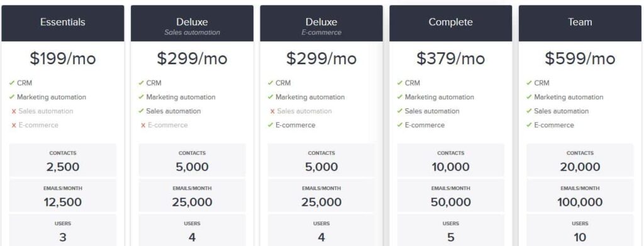Screen dimensions: 644x246
Task: Click the red X beside E-commerce in Deluxe Sales automation
Action: coord(143,125)
